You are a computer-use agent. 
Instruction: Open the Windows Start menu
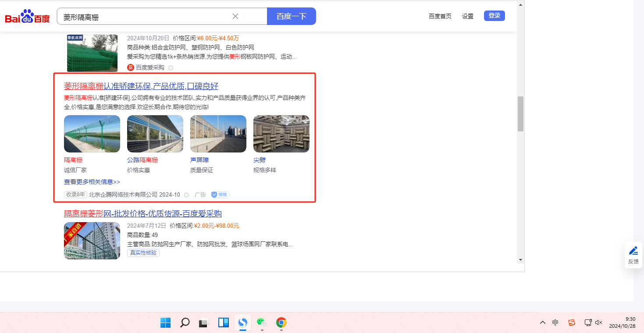(165, 323)
